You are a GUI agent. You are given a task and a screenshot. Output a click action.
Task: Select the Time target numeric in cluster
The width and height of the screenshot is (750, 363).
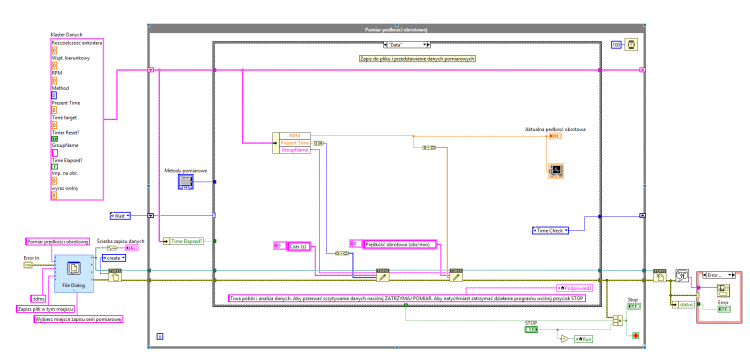55,124
